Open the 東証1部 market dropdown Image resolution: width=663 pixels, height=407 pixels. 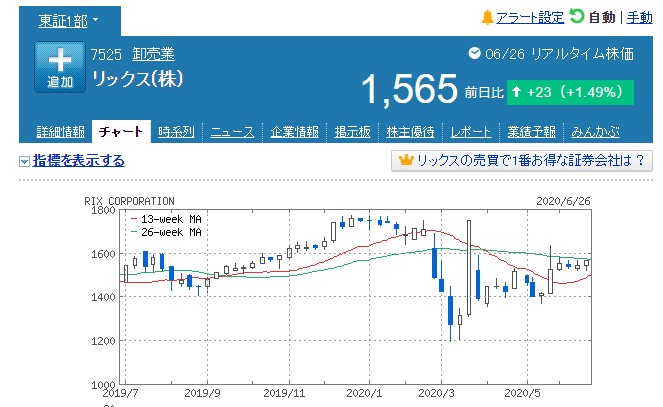click(68, 20)
